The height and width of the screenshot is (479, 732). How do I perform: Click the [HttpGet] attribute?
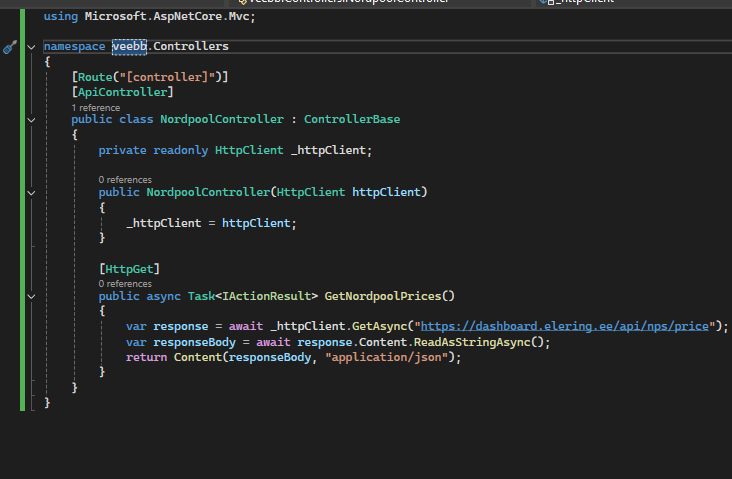pyautogui.click(x=129, y=269)
